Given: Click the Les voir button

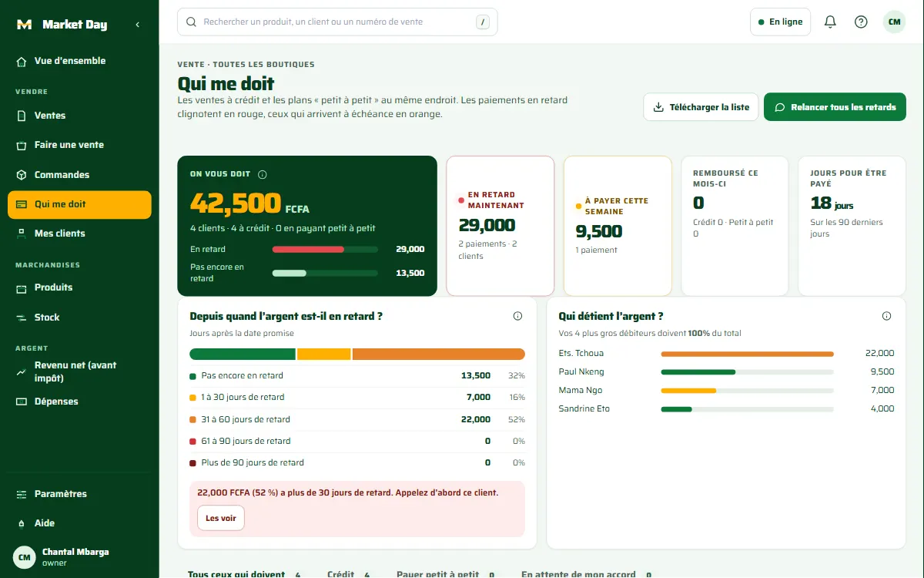Looking at the screenshot, I should [x=221, y=519].
